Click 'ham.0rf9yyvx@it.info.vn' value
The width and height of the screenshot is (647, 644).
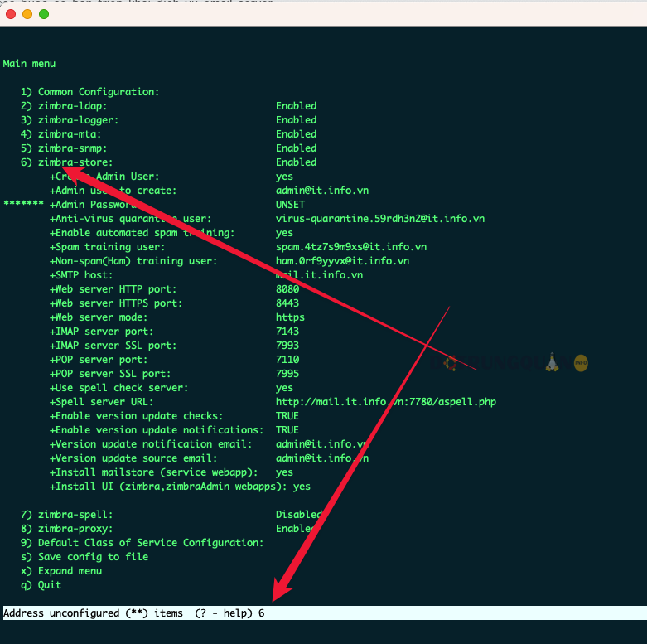[x=342, y=260]
